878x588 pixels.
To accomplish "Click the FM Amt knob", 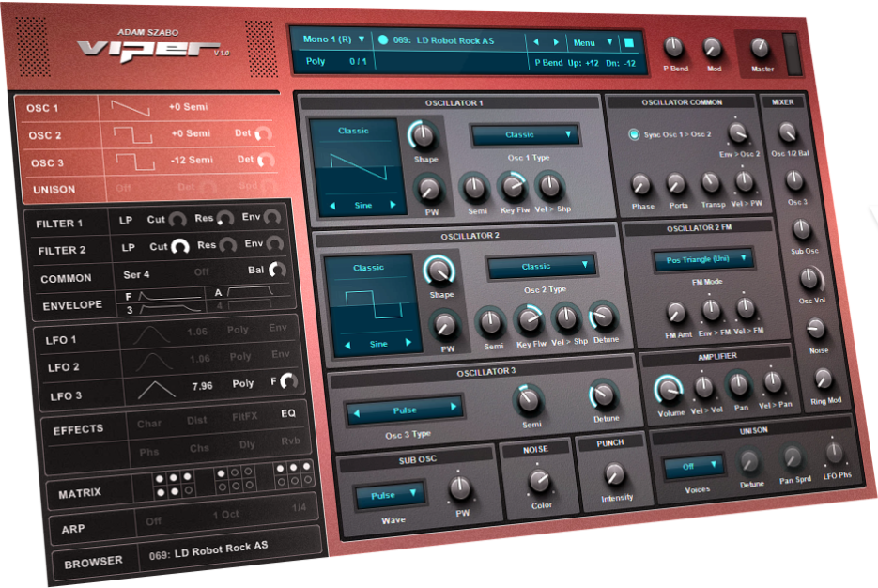I will [676, 313].
